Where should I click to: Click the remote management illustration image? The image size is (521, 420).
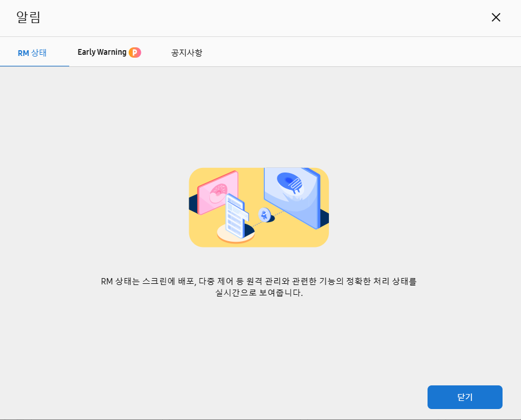pos(259,207)
